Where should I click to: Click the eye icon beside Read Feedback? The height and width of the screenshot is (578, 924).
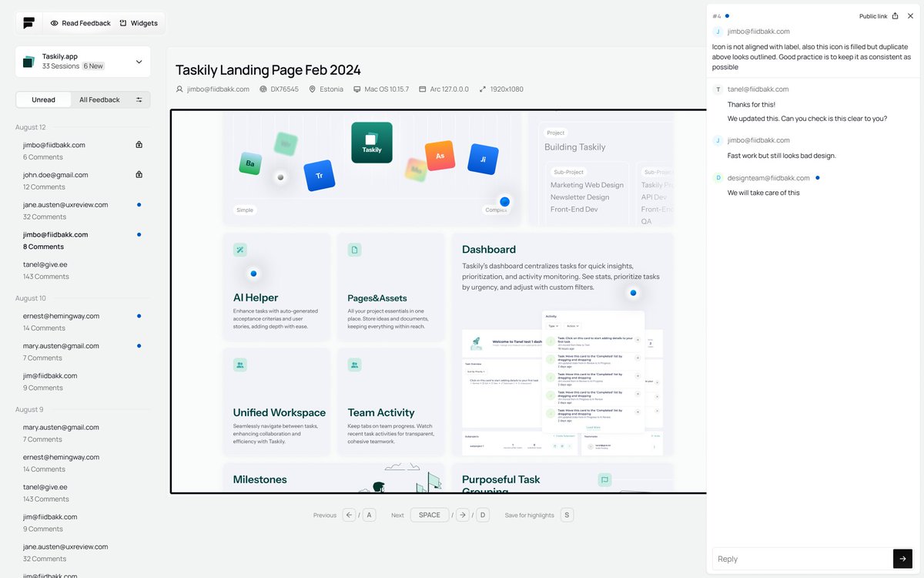(54, 23)
